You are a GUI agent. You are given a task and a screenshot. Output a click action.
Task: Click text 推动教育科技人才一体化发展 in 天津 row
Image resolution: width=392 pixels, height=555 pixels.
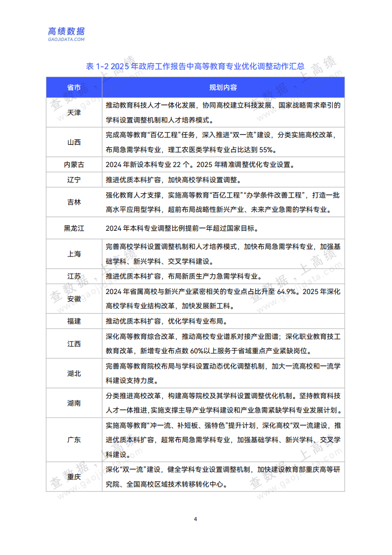(x=151, y=105)
